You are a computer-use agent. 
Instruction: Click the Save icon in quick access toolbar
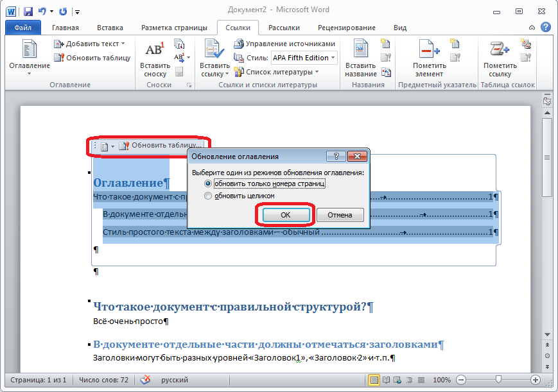coord(28,11)
